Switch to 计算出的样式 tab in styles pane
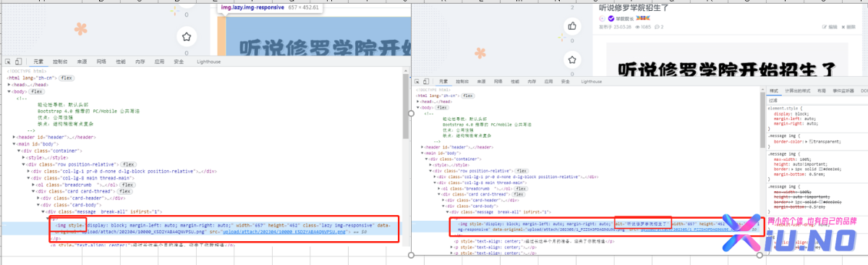Image resolution: width=868 pixels, height=265 pixels. pos(797,91)
